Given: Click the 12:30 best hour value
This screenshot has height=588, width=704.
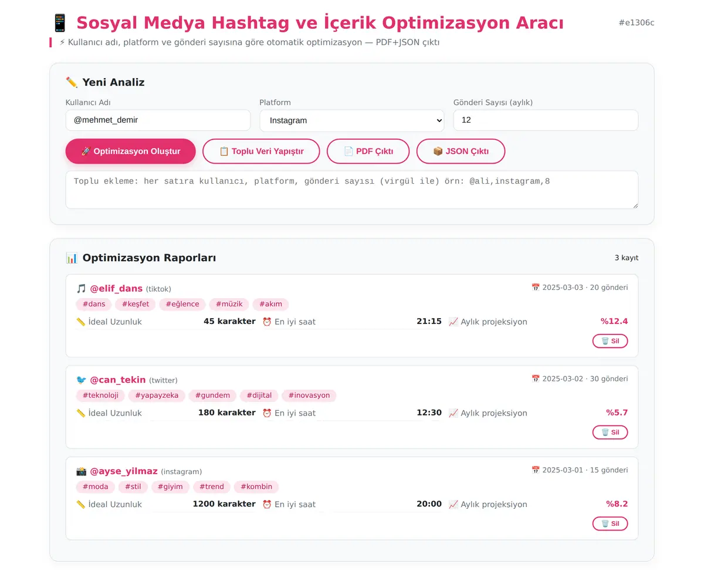Looking at the screenshot, I should point(429,413).
